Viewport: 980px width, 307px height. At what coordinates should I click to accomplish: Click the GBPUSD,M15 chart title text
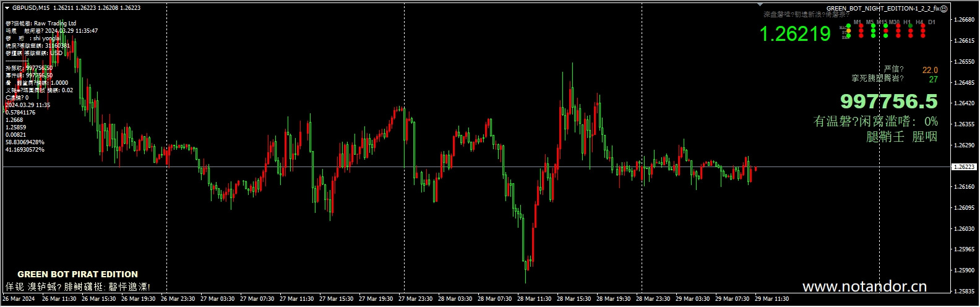click(x=32, y=8)
